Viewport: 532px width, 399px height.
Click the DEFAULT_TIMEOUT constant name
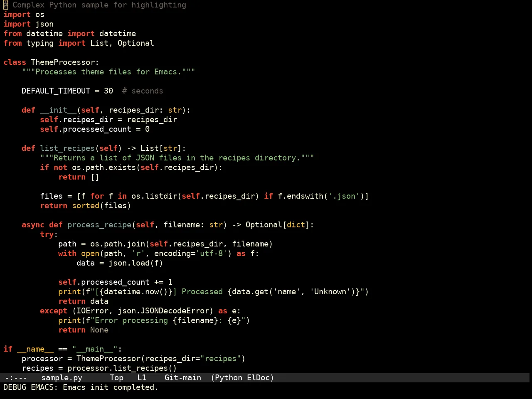[x=56, y=91]
